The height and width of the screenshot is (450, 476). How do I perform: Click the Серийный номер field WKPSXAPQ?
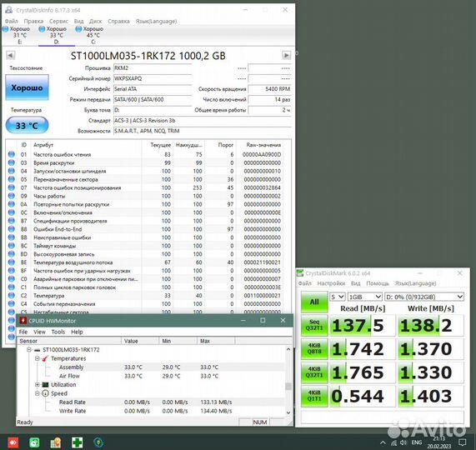pyautogui.click(x=153, y=78)
